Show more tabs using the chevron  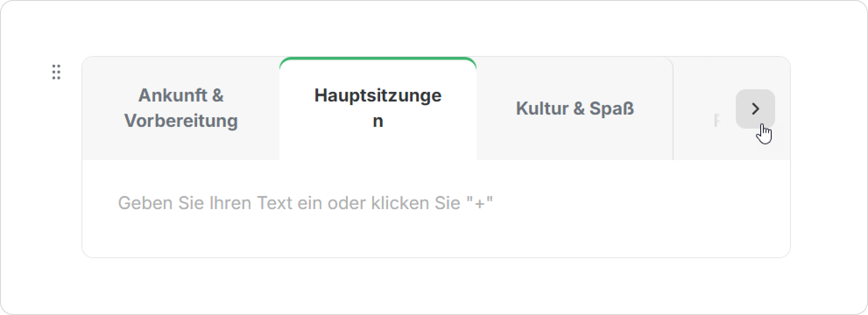[x=755, y=109]
